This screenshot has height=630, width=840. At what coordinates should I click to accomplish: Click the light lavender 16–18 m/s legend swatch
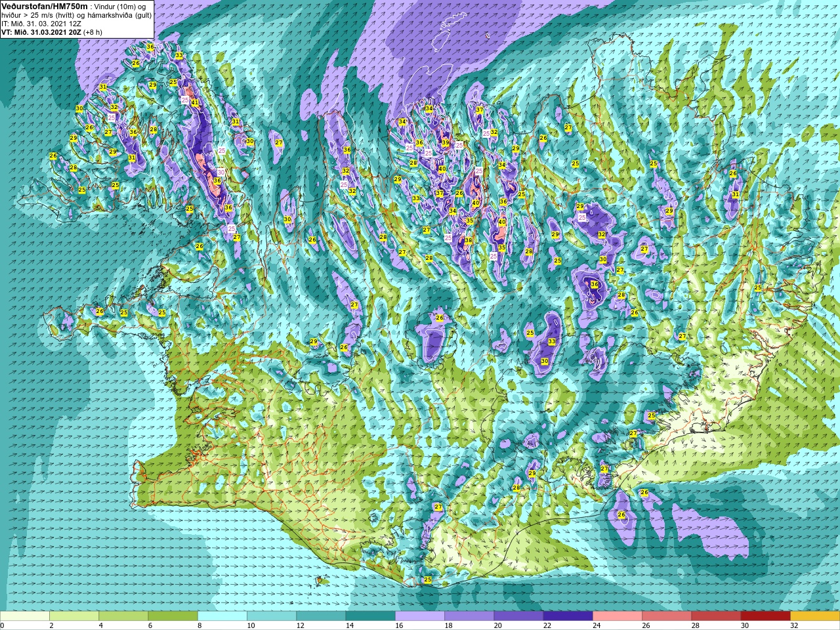click(x=420, y=616)
